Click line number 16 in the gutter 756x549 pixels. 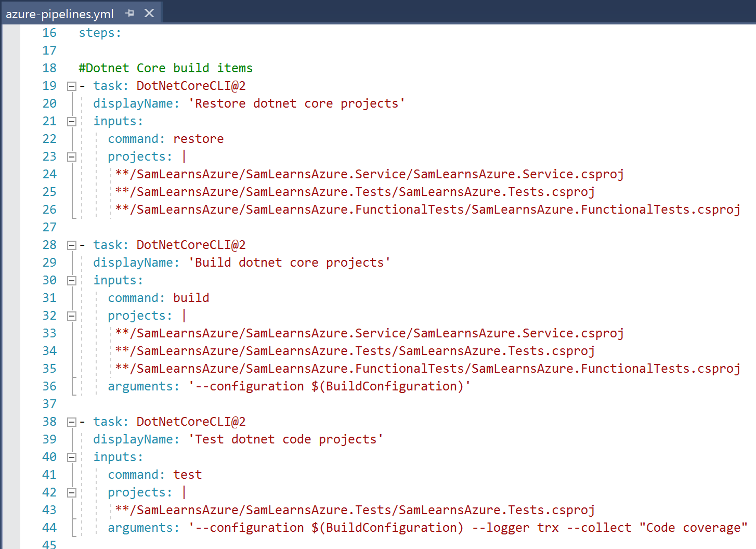pos(49,33)
